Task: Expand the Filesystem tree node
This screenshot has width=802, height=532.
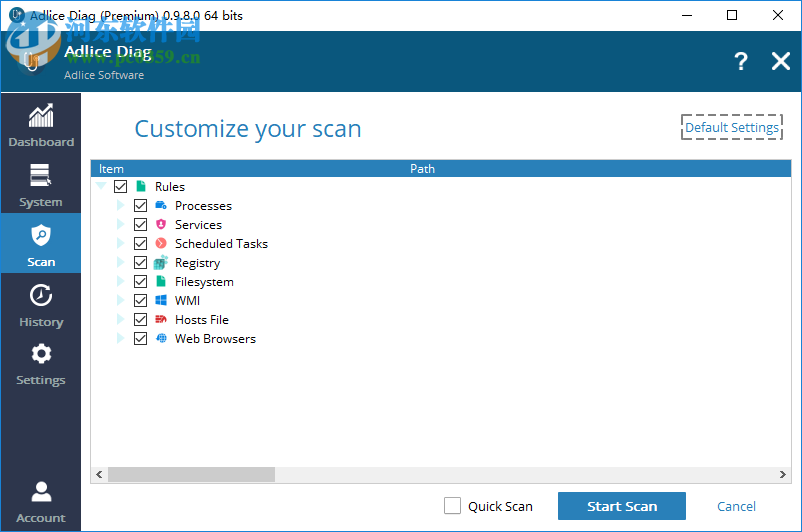Action: tap(120, 281)
